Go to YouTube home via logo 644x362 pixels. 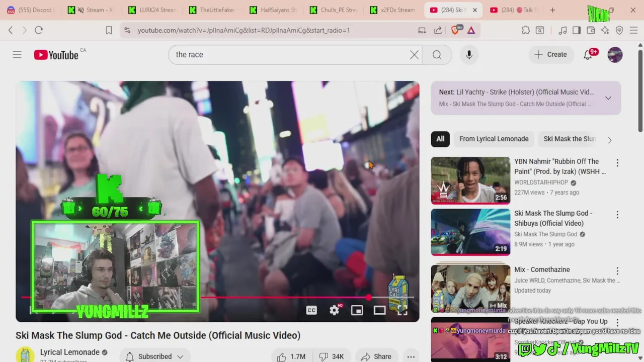(56, 55)
